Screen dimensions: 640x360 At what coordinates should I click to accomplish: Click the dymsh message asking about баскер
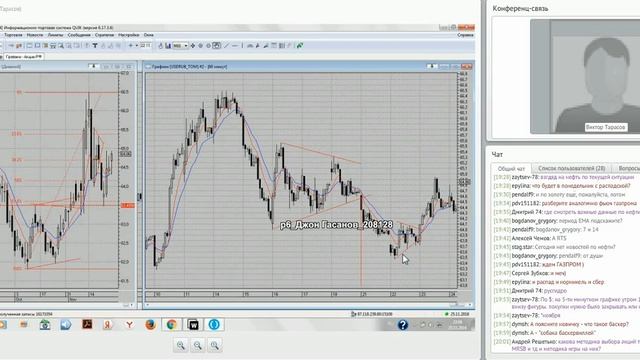561,324
